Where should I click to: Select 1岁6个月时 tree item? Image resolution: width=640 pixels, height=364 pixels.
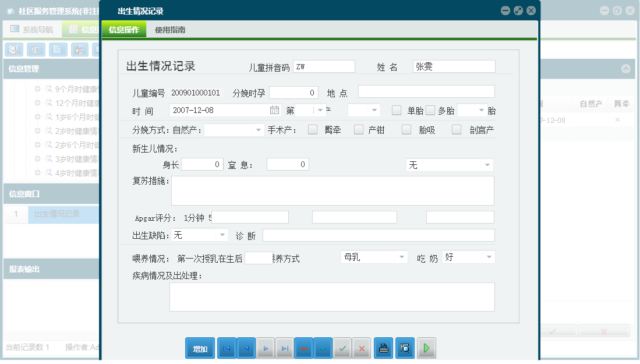coord(77,117)
